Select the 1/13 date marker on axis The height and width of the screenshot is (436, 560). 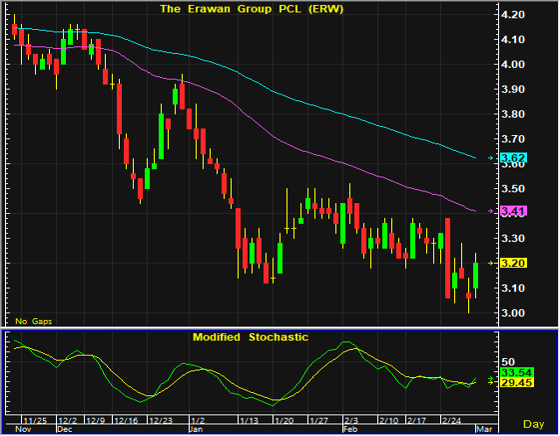pyautogui.click(x=249, y=420)
